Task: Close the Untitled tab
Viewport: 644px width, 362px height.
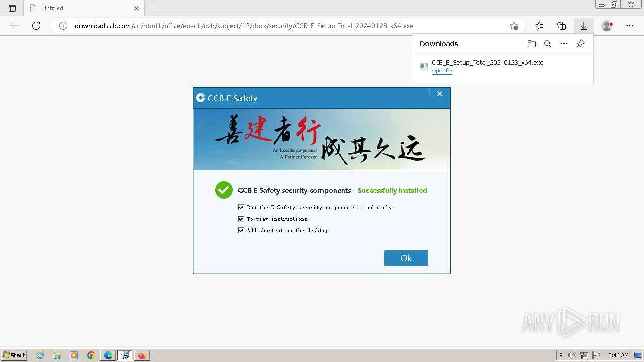Action: coord(137,8)
